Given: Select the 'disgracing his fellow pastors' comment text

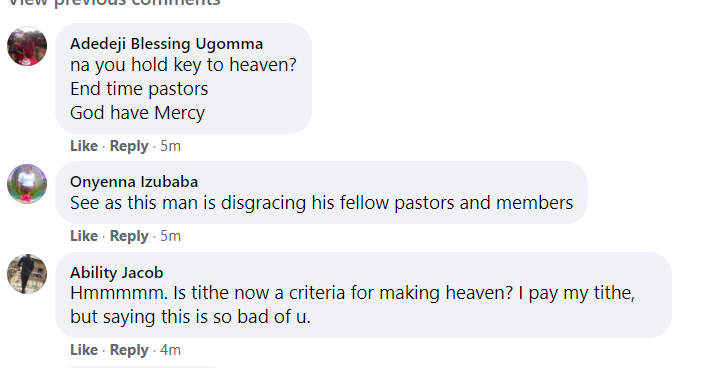Looking at the screenshot, I should click(x=321, y=203).
